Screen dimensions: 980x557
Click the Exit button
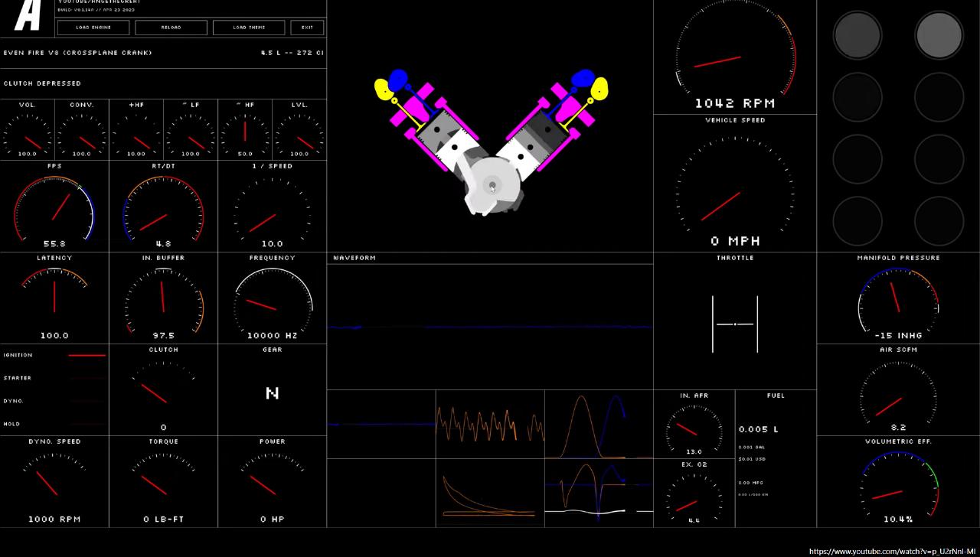(x=307, y=28)
